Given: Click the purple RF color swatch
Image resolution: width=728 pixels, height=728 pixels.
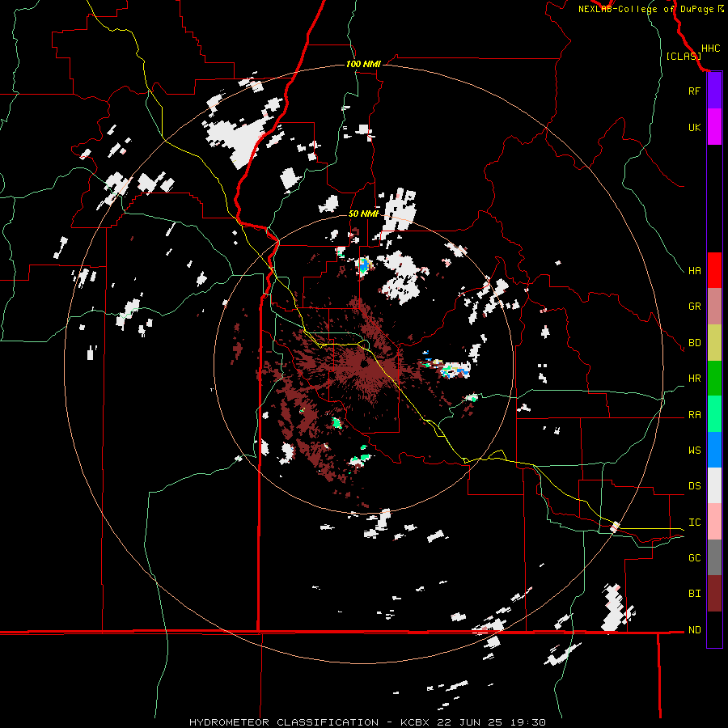Looking at the screenshot, I should pyautogui.click(x=714, y=91).
